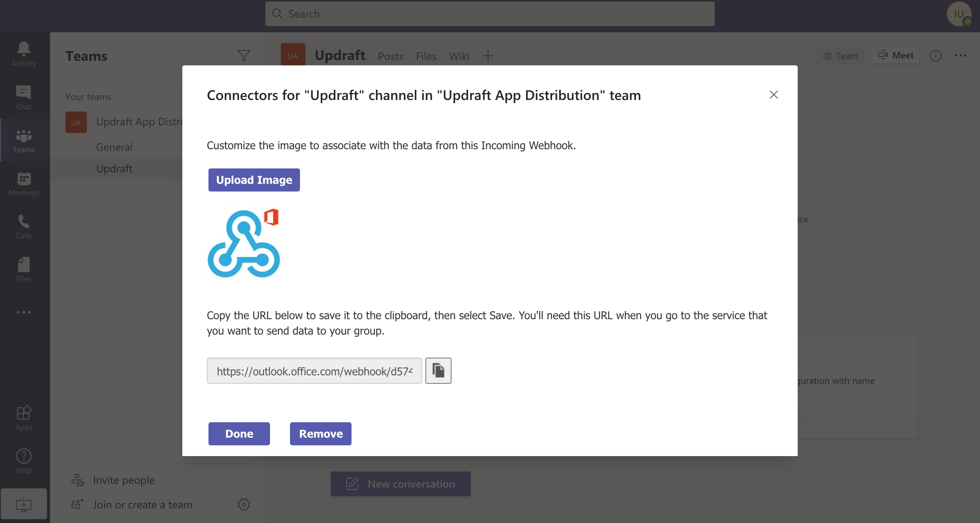This screenshot has height=523, width=980.
Task: Click the Done button
Action: pyautogui.click(x=239, y=434)
